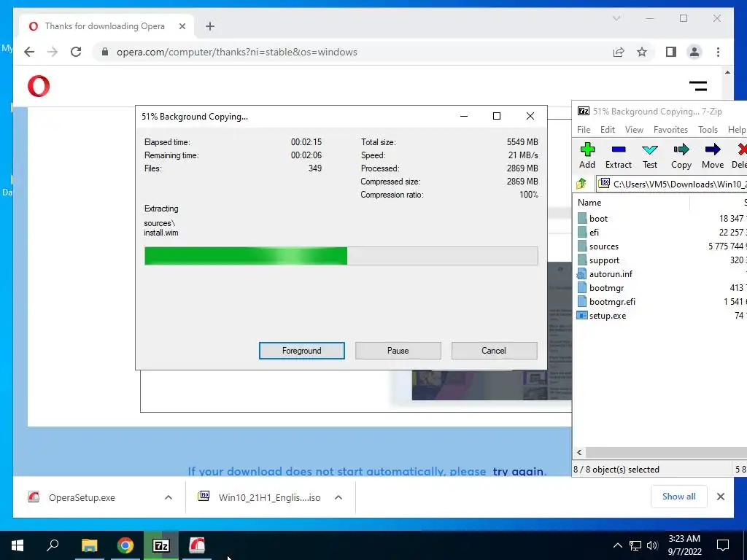This screenshot has height=560, width=747.
Task: Click the 7-Zip horizontal scrollbar left arrow
Action: tap(579, 452)
